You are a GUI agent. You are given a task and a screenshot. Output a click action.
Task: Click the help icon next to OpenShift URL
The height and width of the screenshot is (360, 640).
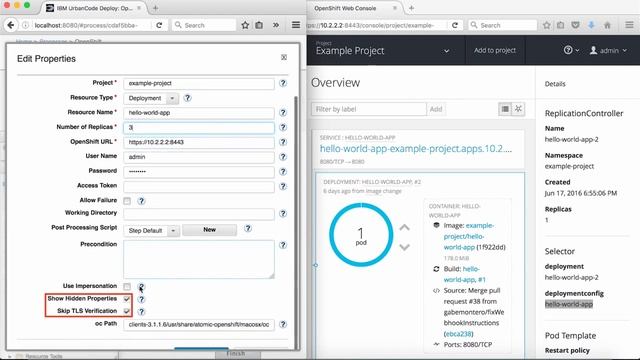point(283,142)
